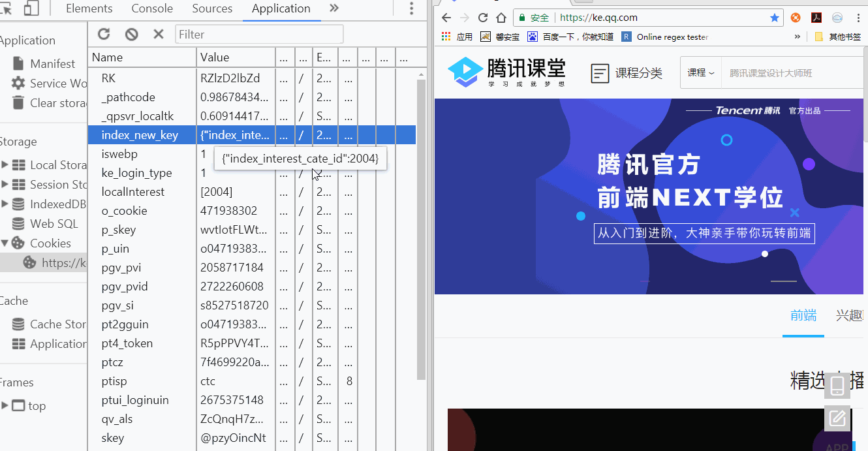Bookmark page using the star icon
868x451 pixels.
tap(775, 18)
